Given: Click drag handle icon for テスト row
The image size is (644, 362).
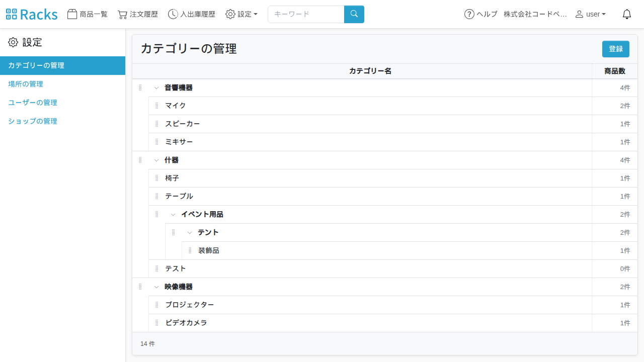Looking at the screenshot, I should click(x=157, y=268).
